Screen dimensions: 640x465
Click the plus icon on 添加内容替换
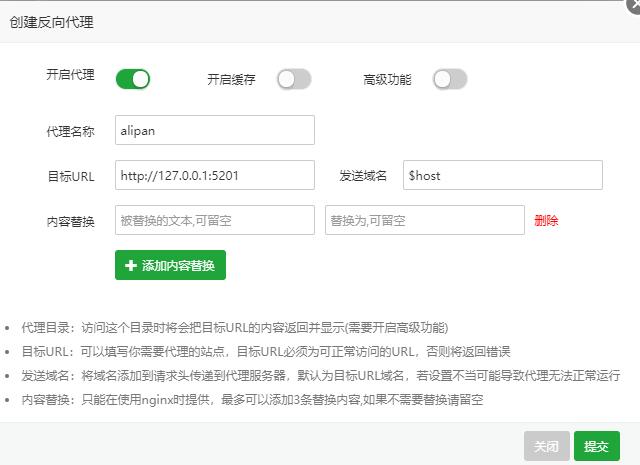pyautogui.click(x=131, y=266)
